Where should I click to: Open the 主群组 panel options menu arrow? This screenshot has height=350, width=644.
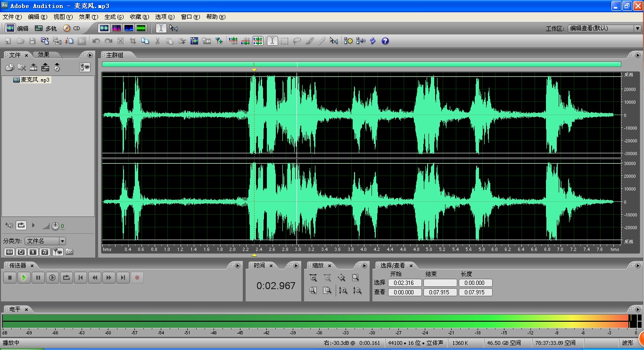point(637,55)
